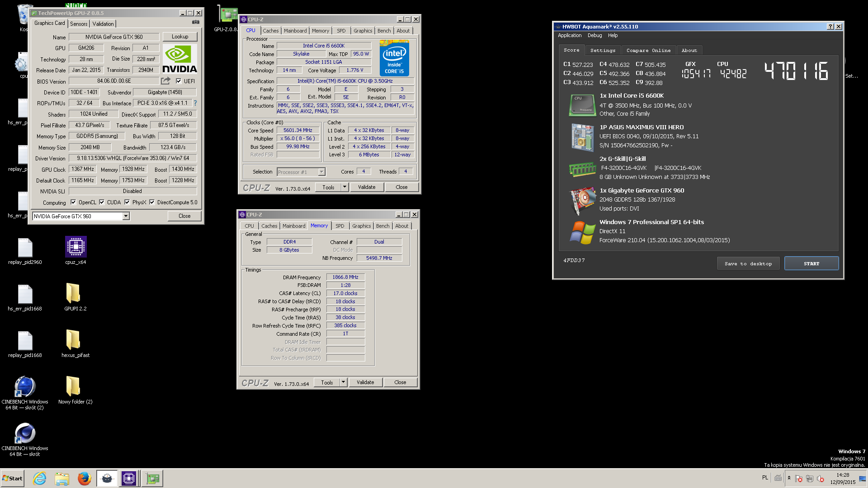Click the GPU-Z screenshot camera icon
Image resolution: width=868 pixels, height=488 pixels.
pyautogui.click(x=195, y=22)
